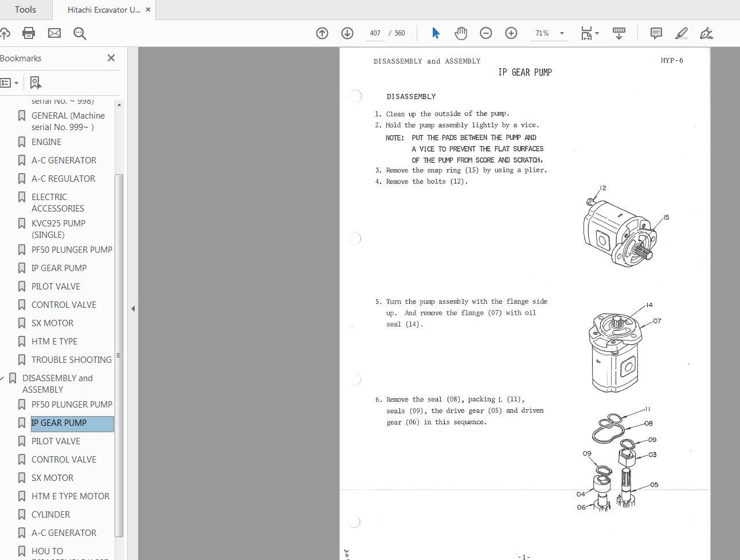Email the current document
The width and height of the screenshot is (740, 560).
point(54,33)
